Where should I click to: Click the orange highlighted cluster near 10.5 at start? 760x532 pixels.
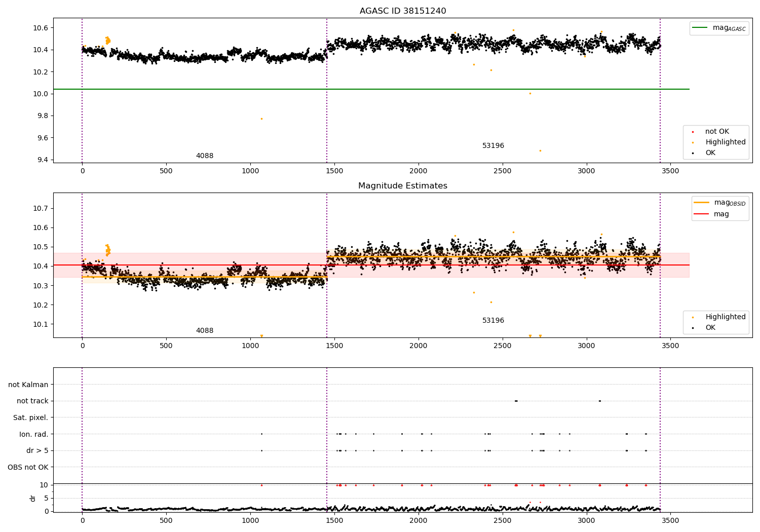(107, 40)
